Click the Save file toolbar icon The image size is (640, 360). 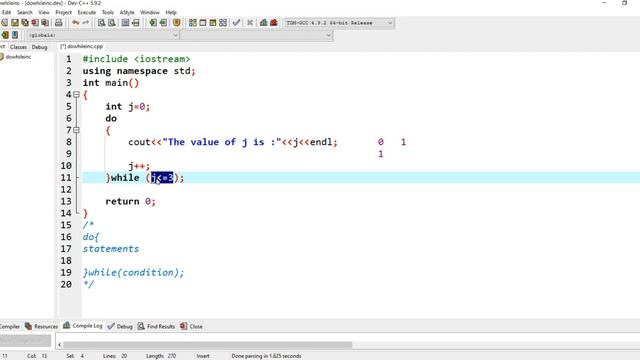[x=15, y=23]
